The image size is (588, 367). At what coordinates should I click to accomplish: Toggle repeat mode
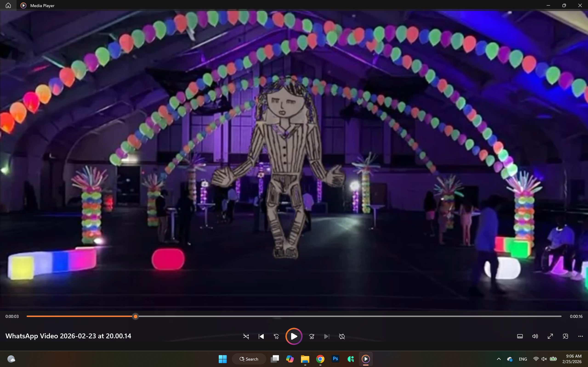pyautogui.click(x=342, y=336)
